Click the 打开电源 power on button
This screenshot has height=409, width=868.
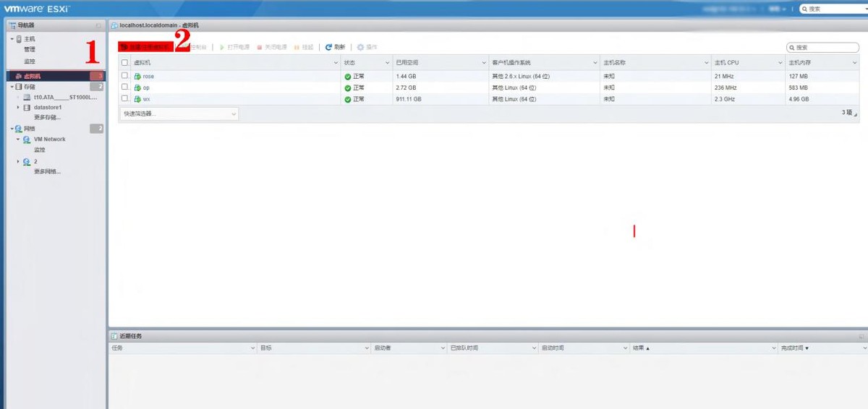tap(234, 47)
